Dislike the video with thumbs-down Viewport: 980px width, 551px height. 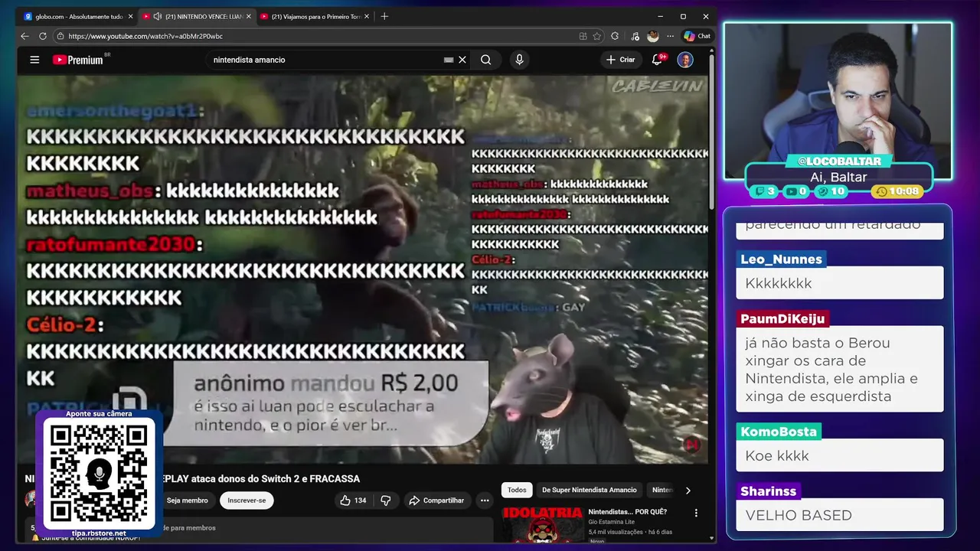click(386, 500)
